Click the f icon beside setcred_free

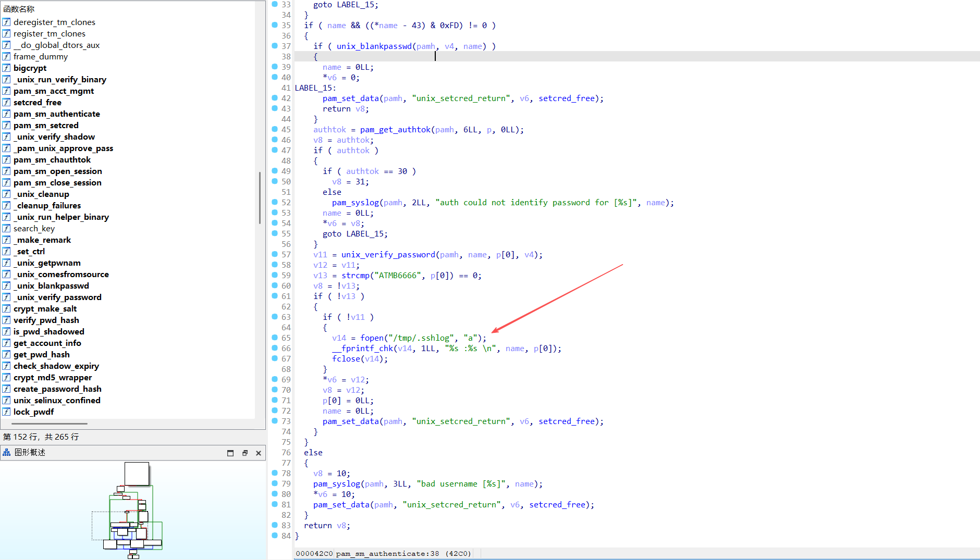pos(7,102)
